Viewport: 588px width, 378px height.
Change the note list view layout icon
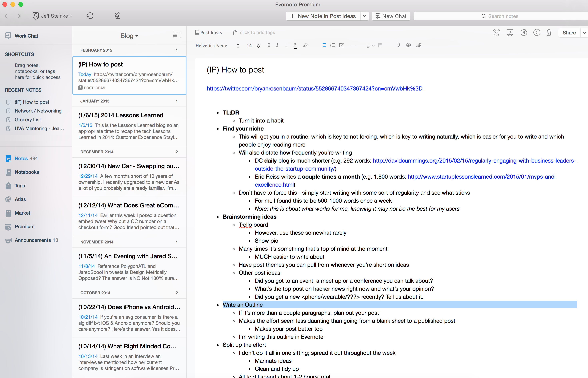pos(177,35)
